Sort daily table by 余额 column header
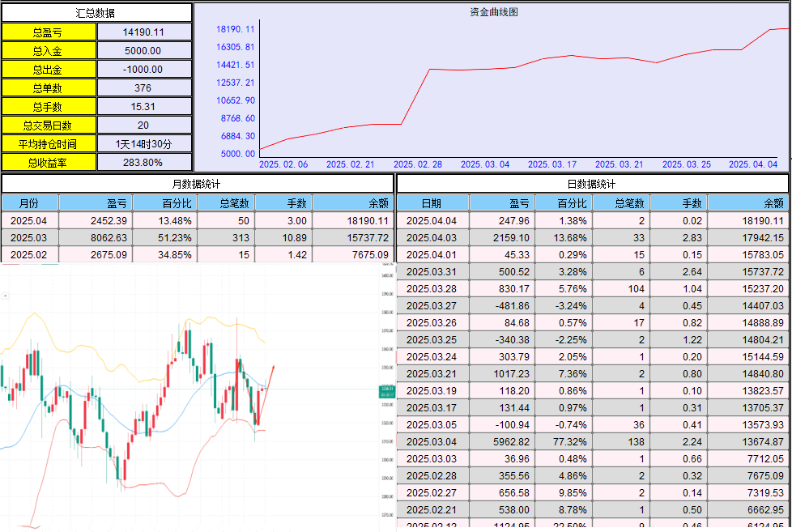 pyautogui.click(x=747, y=203)
